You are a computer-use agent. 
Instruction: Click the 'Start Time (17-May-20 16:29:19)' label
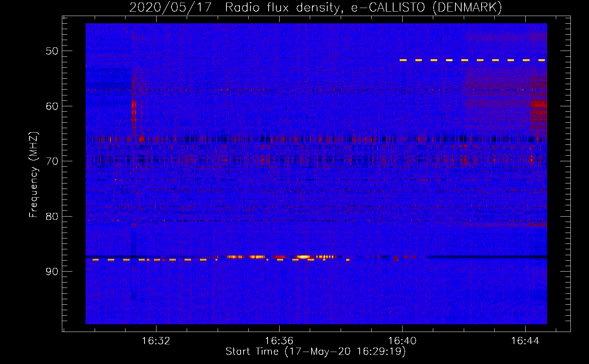pyautogui.click(x=316, y=352)
